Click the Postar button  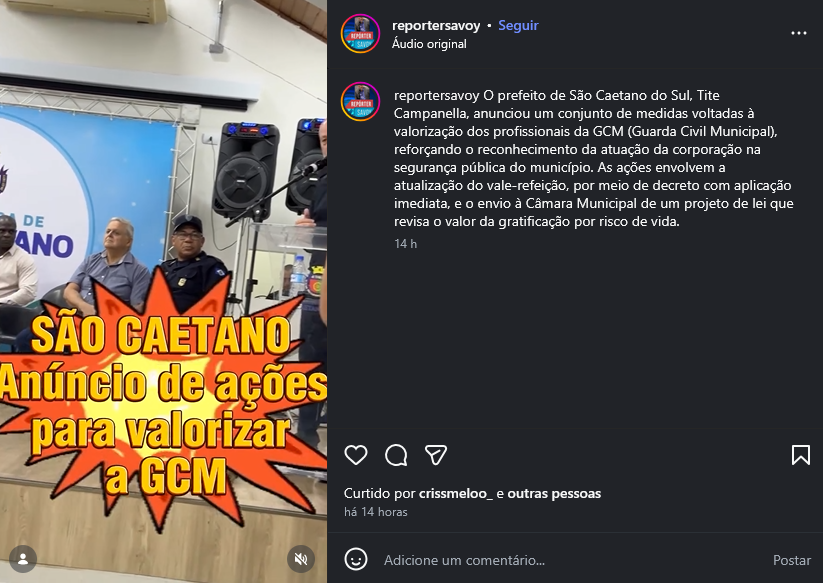[792, 560]
